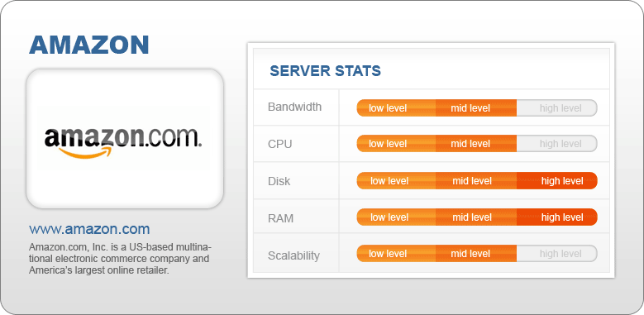Choose Disk mid level segment
The image size is (644, 315).
[476, 181]
